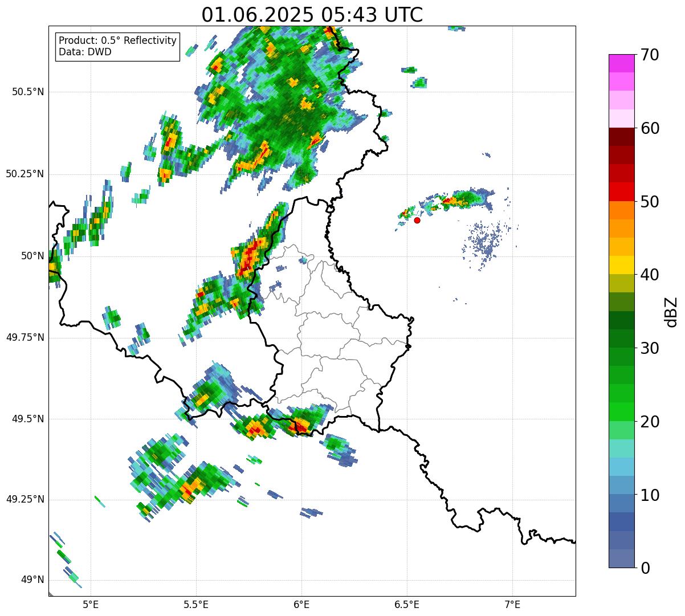Viewport: 685px width, 616px height.
Task: Click the longitude label 5°E
Action: click(91, 604)
